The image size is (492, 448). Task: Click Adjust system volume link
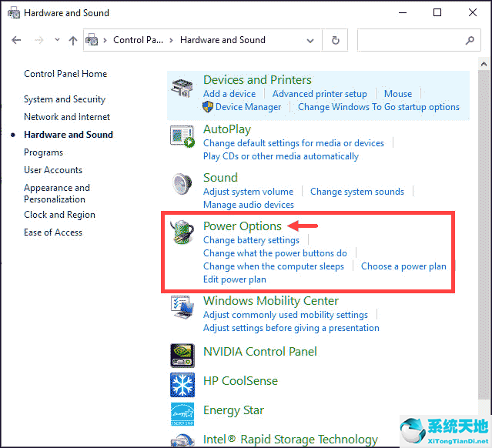pyautogui.click(x=248, y=192)
